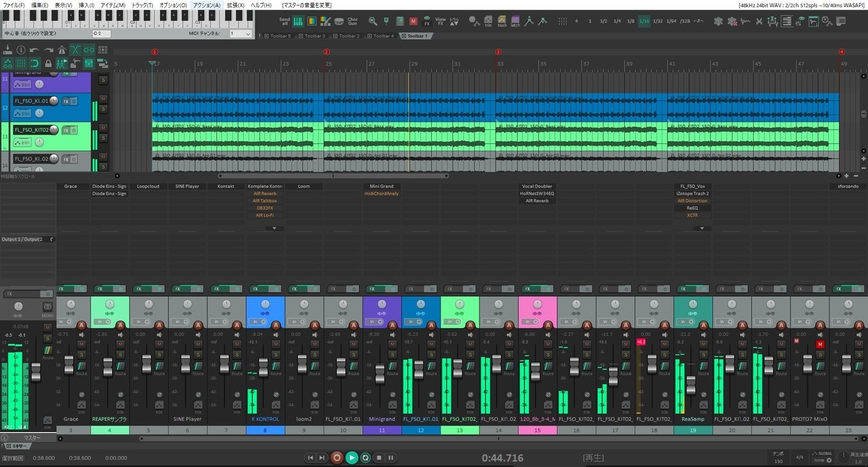The image size is (868, 467).
Task: Open the GLOBAL automation override menu
Action: pyautogui.click(x=822, y=460)
